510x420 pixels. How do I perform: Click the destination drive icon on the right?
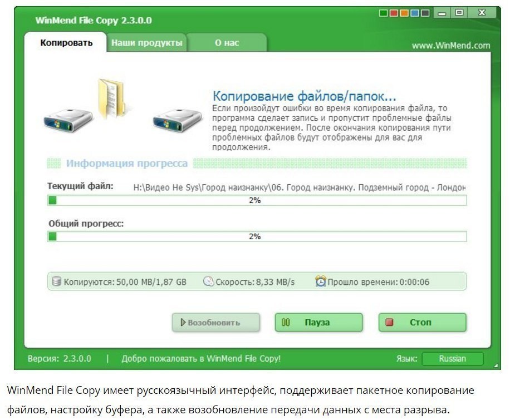click(177, 120)
